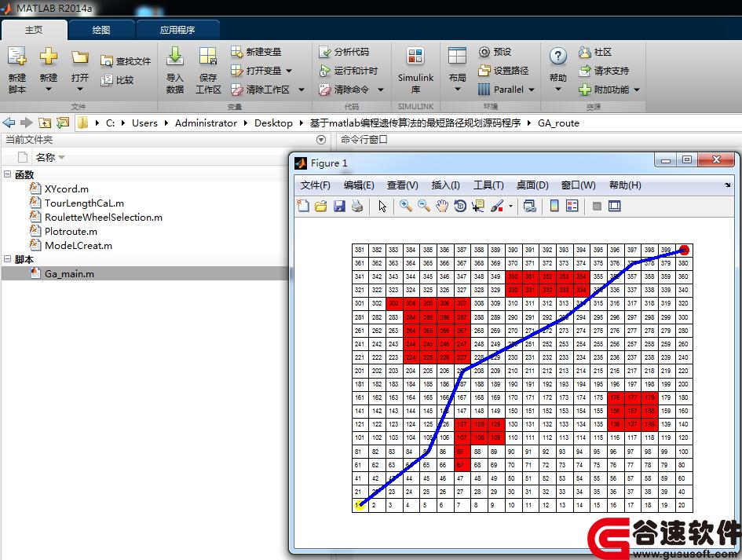Open Current Folder panel actions menu
This screenshot has height=560, width=742.
321,140
